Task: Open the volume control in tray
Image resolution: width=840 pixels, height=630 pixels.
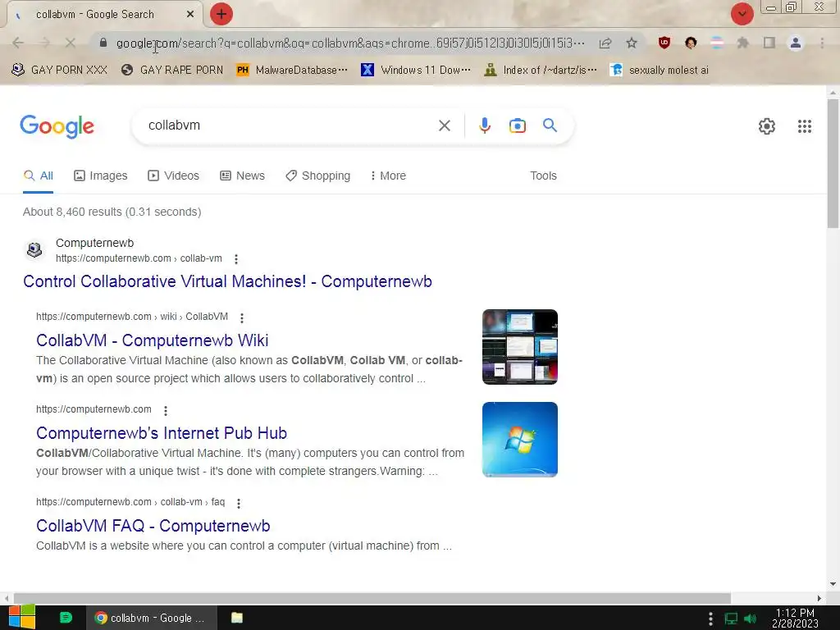Action: click(750, 619)
